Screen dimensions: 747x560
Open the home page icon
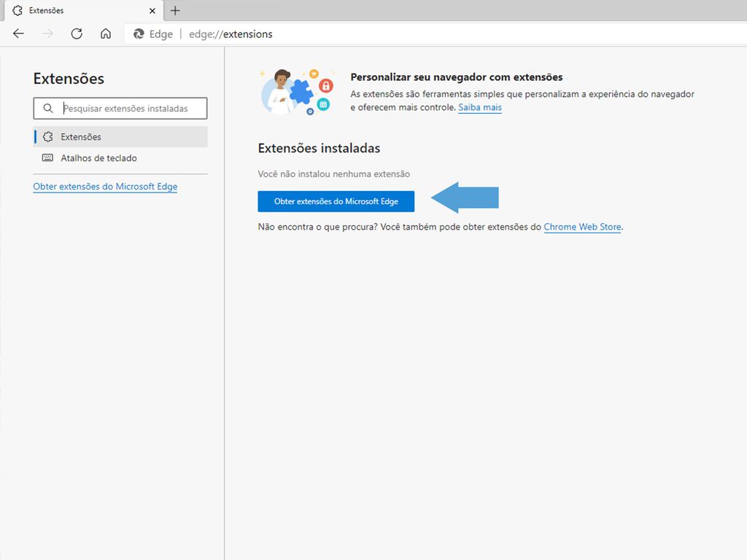point(106,34)
